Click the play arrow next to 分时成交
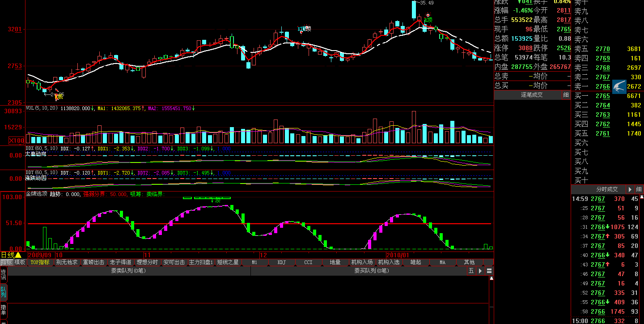644x324 pixels. 630,189
